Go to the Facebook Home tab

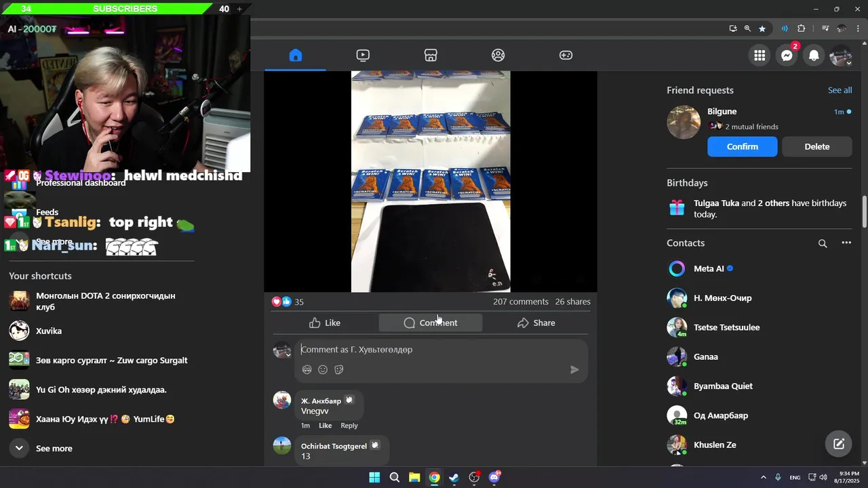[295, 56]
